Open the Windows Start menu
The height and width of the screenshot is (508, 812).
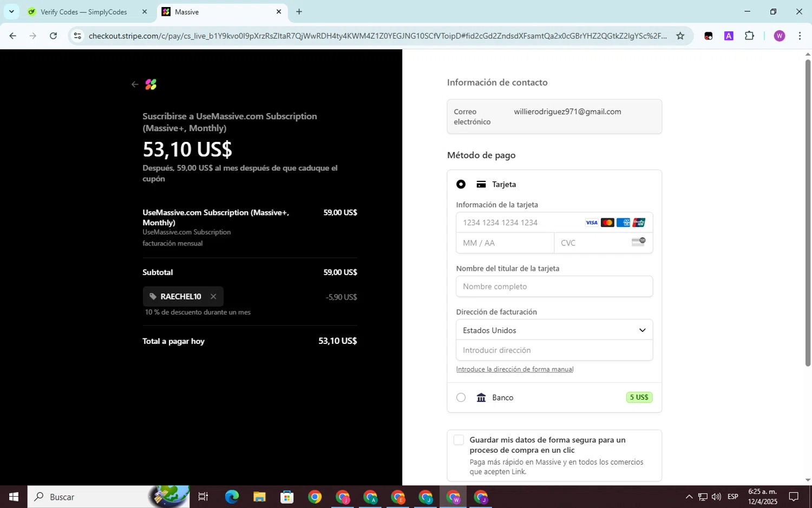coord(14,497)
